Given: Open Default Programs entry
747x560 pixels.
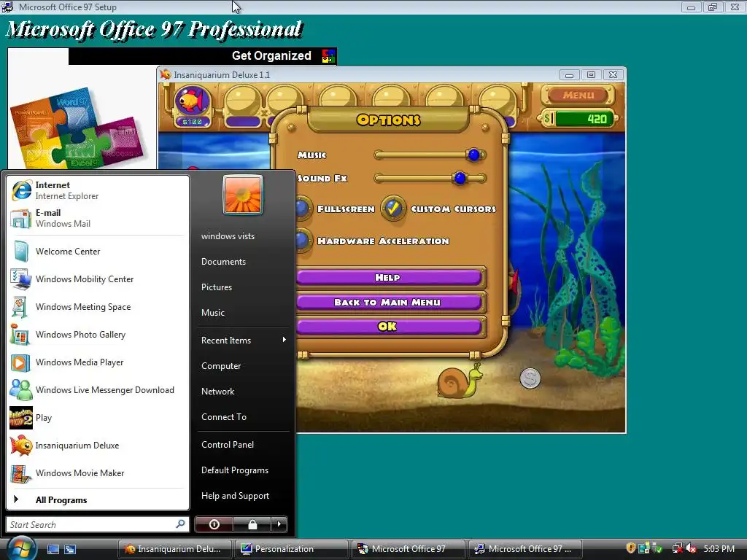Looking at the screenshot, I should tap(235, 470).
